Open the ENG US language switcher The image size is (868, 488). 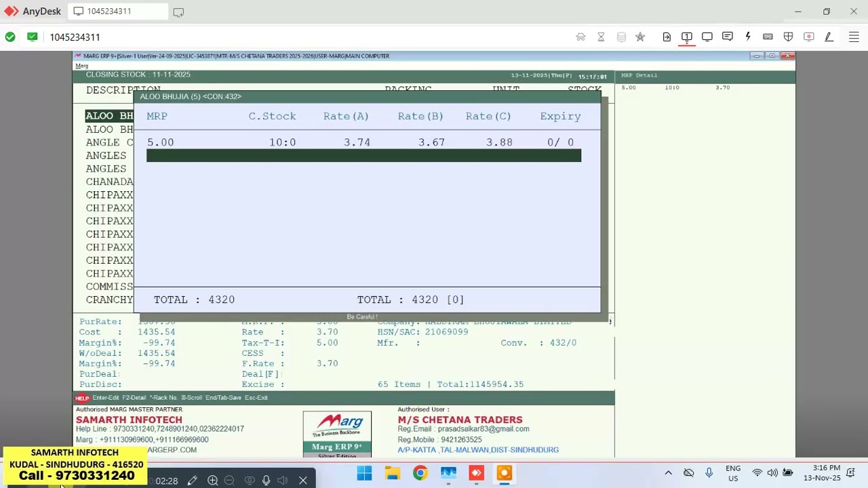click(x=733, y=473)
